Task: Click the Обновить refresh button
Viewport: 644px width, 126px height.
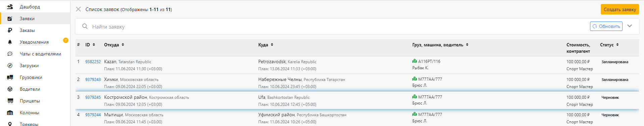Action: (x=606, y=26)
